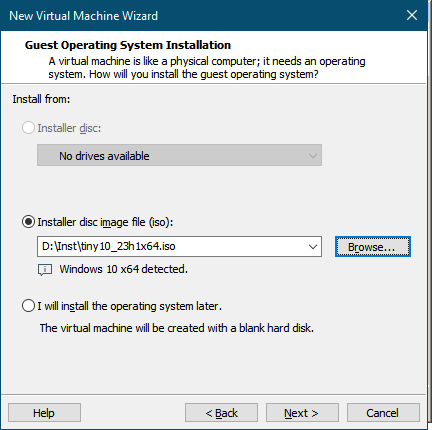The image size is (432, 430).
Task: Click the Windows 10 x64 detected message
Action: (x=124, y=269)
